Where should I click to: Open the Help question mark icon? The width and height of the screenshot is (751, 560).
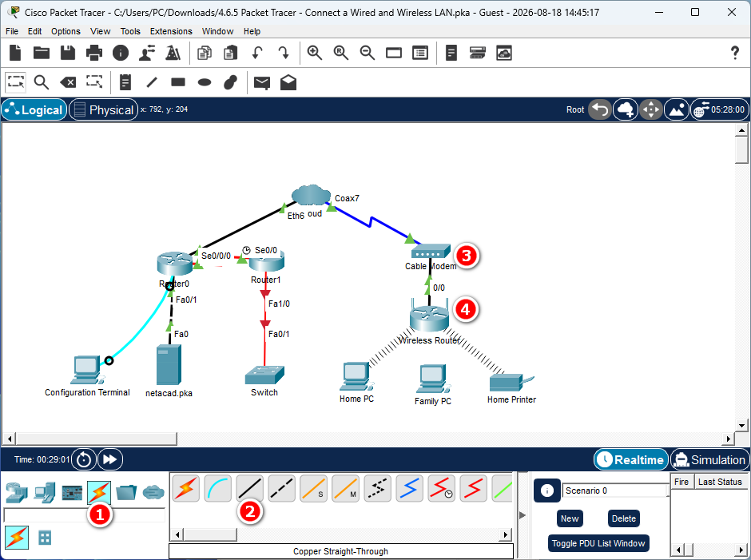coord(735,53)
